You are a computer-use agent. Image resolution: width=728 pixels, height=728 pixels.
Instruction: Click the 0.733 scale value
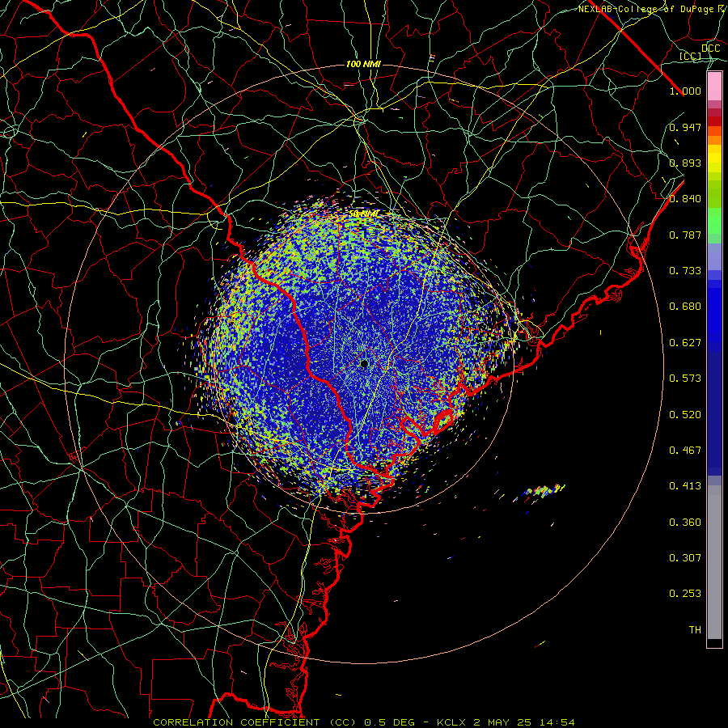click(685, 271)
